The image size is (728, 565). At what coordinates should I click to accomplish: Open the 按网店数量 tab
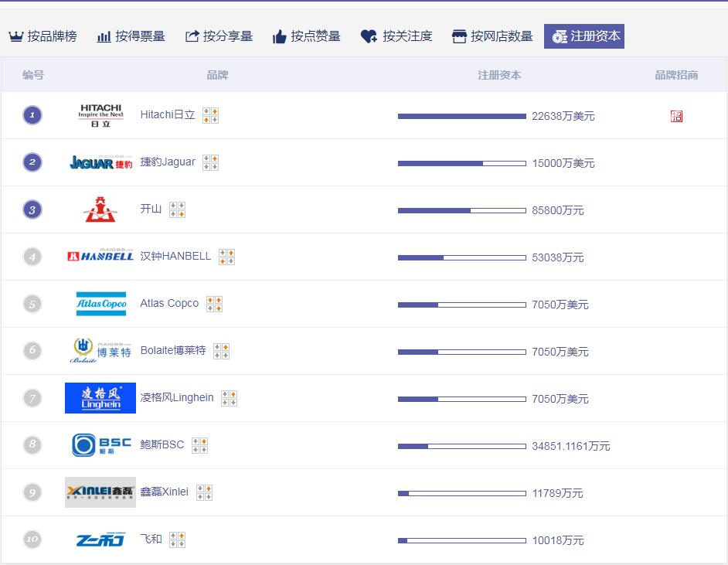tap(492, 36)
